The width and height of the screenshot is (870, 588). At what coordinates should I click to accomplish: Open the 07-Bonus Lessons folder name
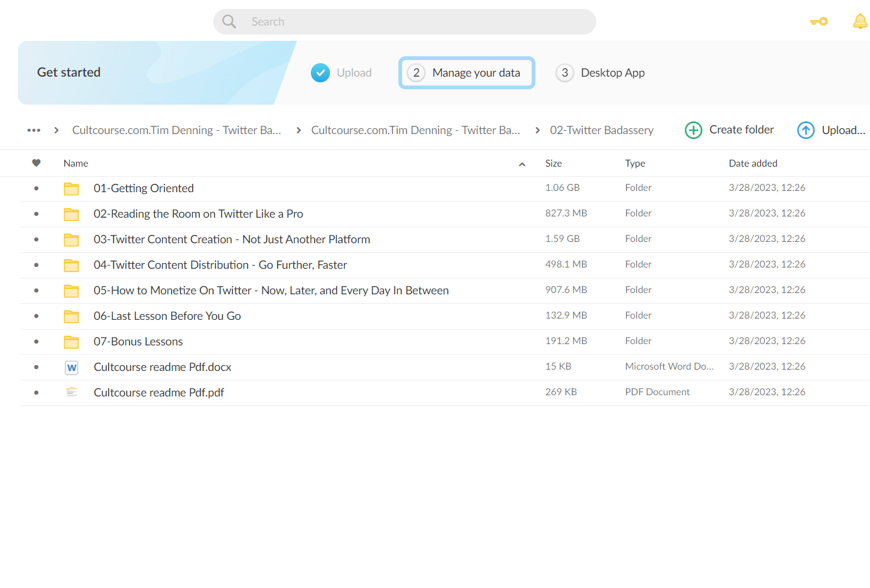[x=139, y=342]
